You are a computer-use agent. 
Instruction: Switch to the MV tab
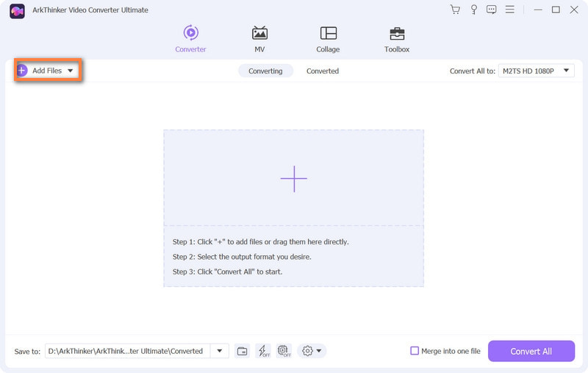(259, 39)
